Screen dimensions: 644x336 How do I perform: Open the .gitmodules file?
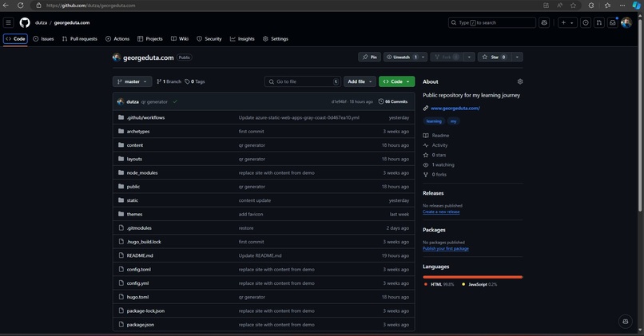(139, 228)
